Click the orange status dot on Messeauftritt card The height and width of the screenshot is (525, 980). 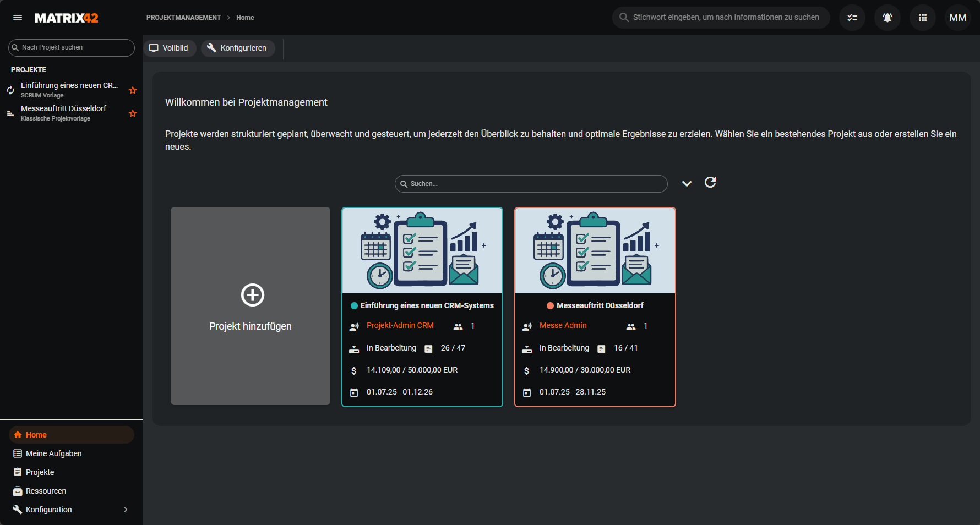pos(550,306)
